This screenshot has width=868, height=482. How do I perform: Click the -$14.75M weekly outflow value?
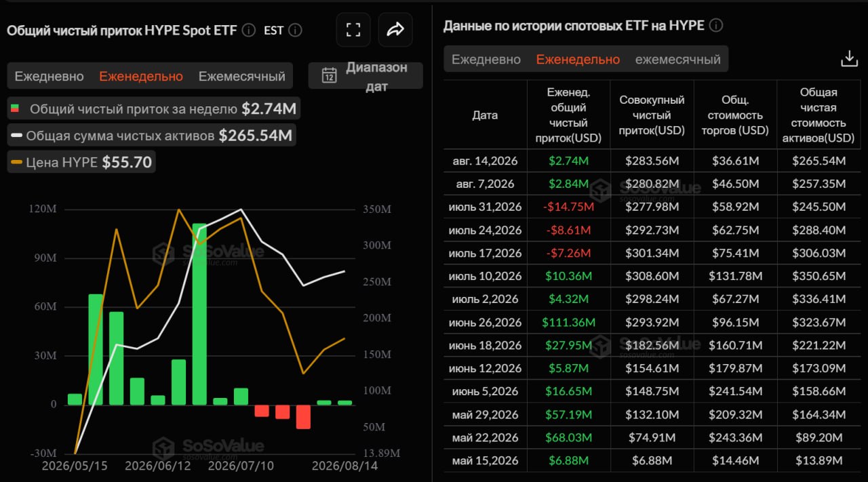coord(568,207)
